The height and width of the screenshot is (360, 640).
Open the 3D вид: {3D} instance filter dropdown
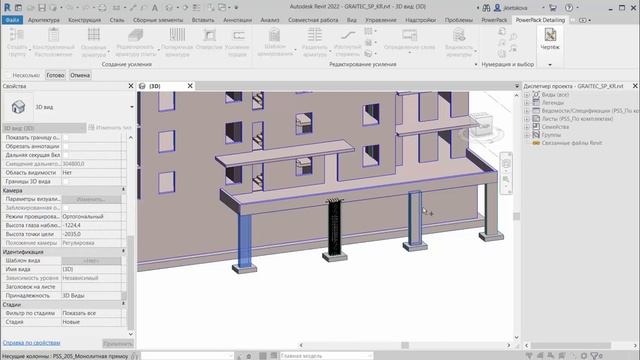(44, 128)
